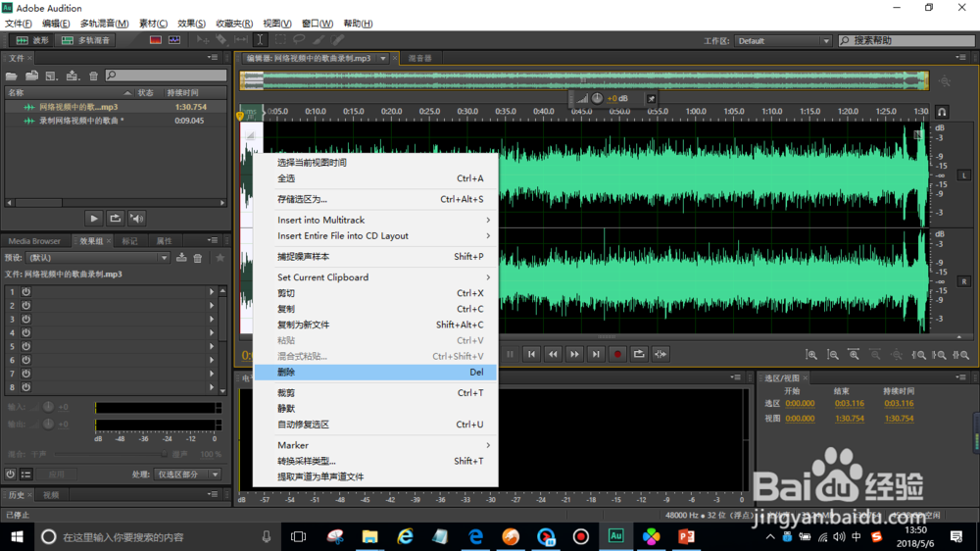Toggle power for effect slot 2
This screenshot has width=980, height=551.
tap(26, 306)
